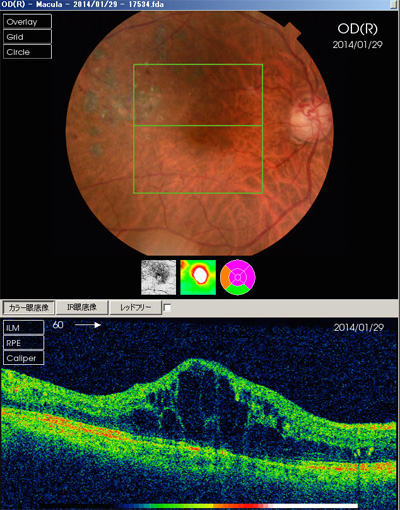
Task: Open the thickness color map thumbnail
Action: pyautogui.click(x=198, y=277)
